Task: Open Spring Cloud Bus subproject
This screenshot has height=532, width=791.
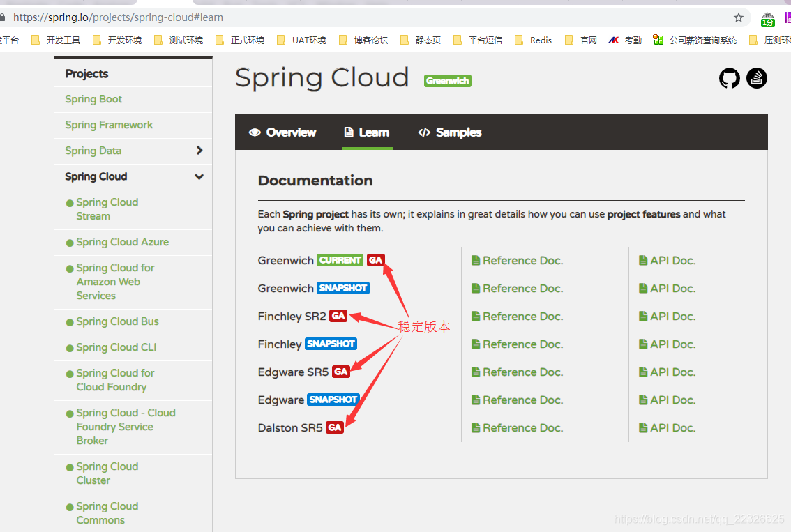Action: point(117,321)
